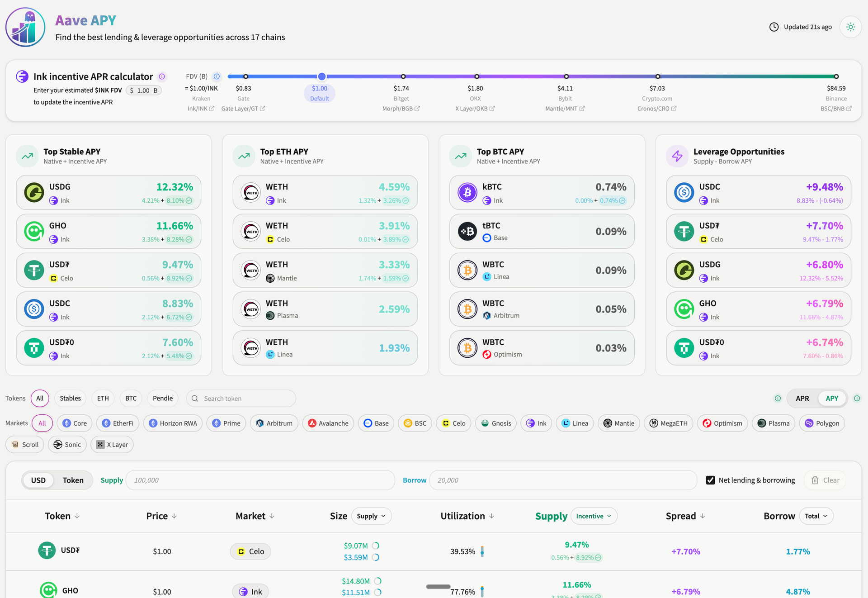
Task: Click the WBTC Optimism token icon
Action: coord(467,348)
